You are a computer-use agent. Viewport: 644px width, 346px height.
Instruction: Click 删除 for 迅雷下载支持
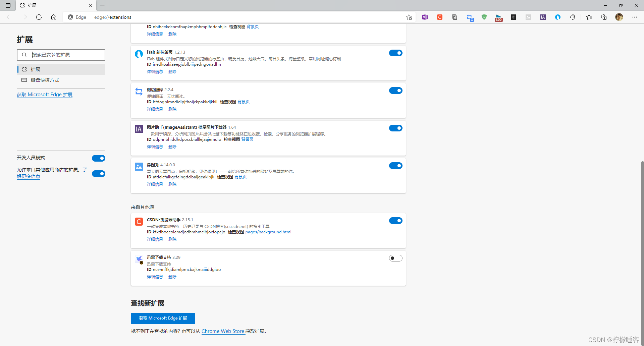[172, 277]
